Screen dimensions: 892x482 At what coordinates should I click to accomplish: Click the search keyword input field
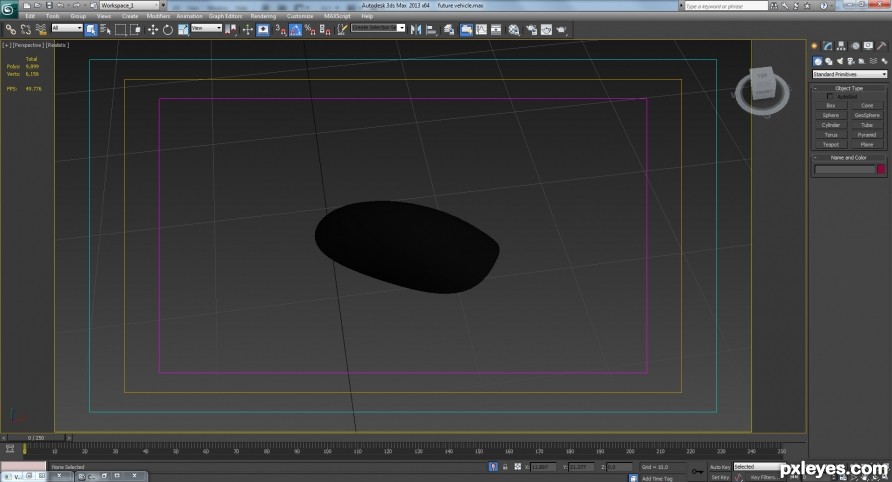pos(726,6)
